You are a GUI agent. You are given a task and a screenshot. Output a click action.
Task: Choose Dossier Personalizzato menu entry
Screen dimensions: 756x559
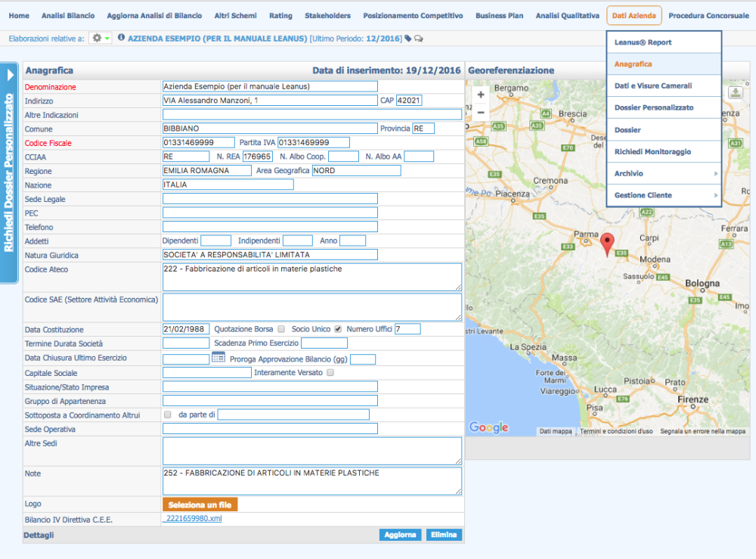(664, 107)
